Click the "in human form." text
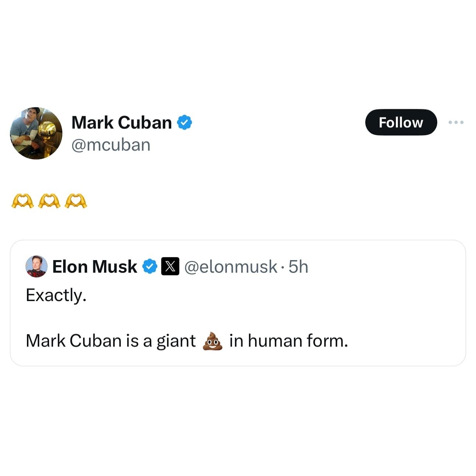 click(x=289, y=341)
